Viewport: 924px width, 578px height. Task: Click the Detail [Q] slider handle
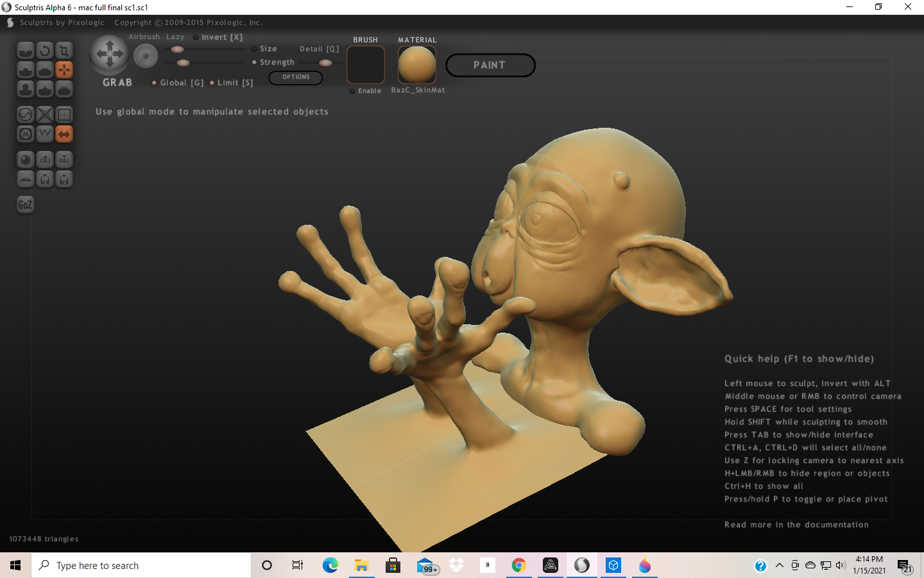click(x=325, y=63)
